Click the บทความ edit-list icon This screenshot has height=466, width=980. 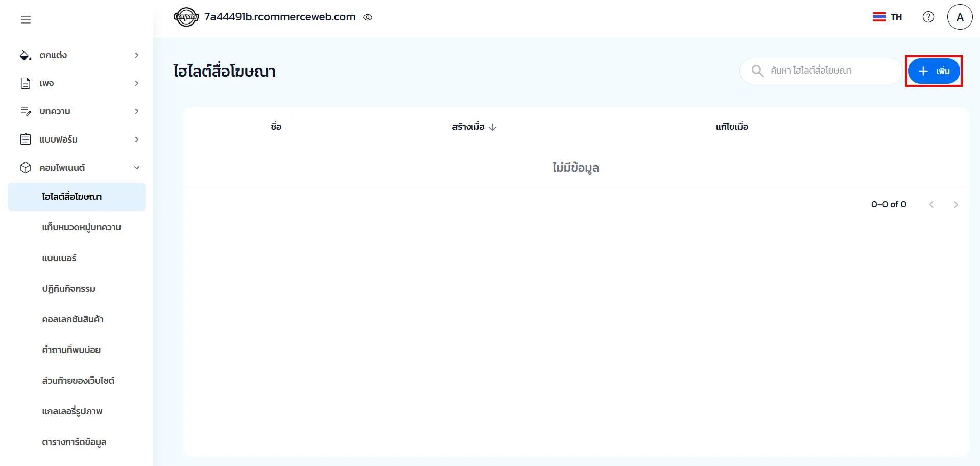point(26,111)
